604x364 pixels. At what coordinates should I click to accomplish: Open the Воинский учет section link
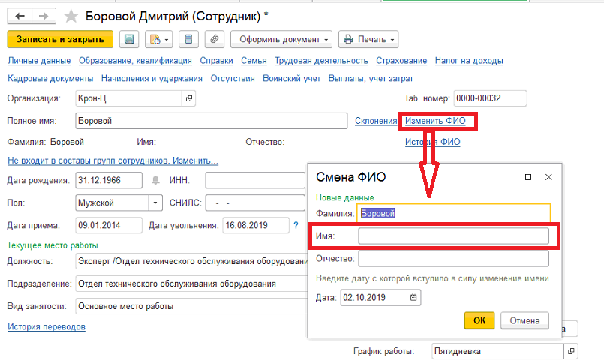pos(292,78)
